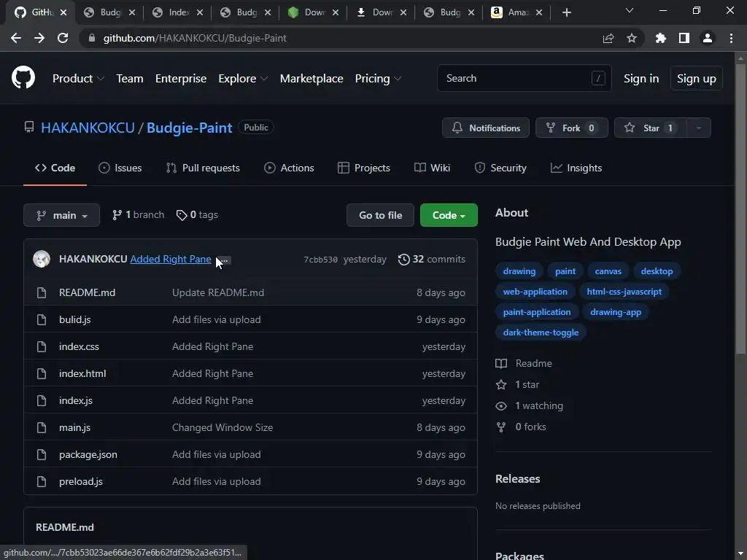Click star icon next to 1 star in About
The height and width of the screenshot is (560, 747).
(x=500, y=385)
